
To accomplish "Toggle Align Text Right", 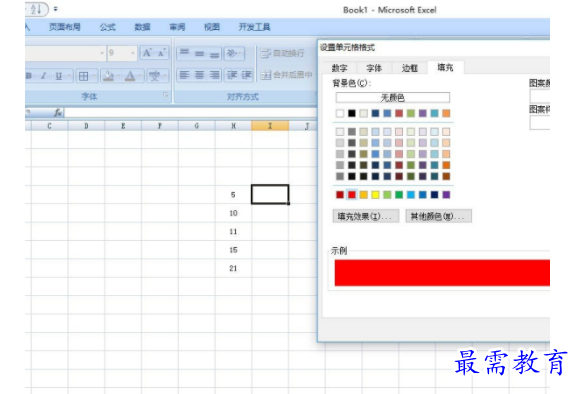I will click(x=215, y=75).
